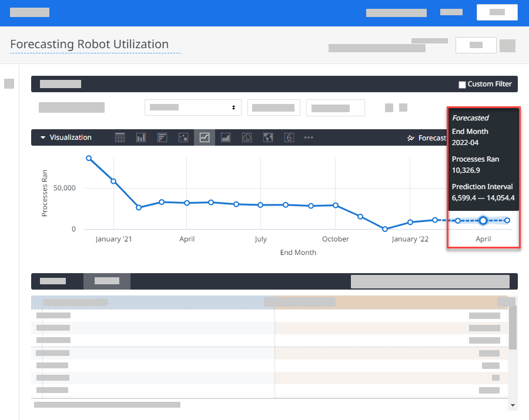
Task: Click the Forecast button
Action: (x=427, y=138)
